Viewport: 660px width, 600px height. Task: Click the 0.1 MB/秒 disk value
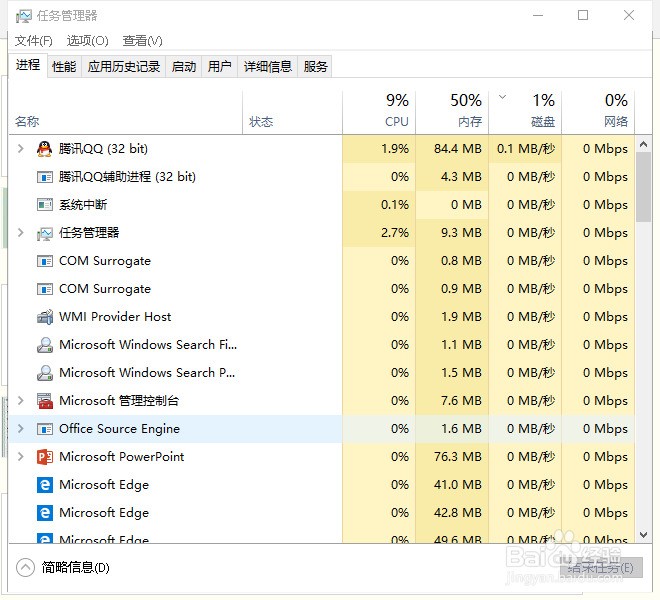526,149
